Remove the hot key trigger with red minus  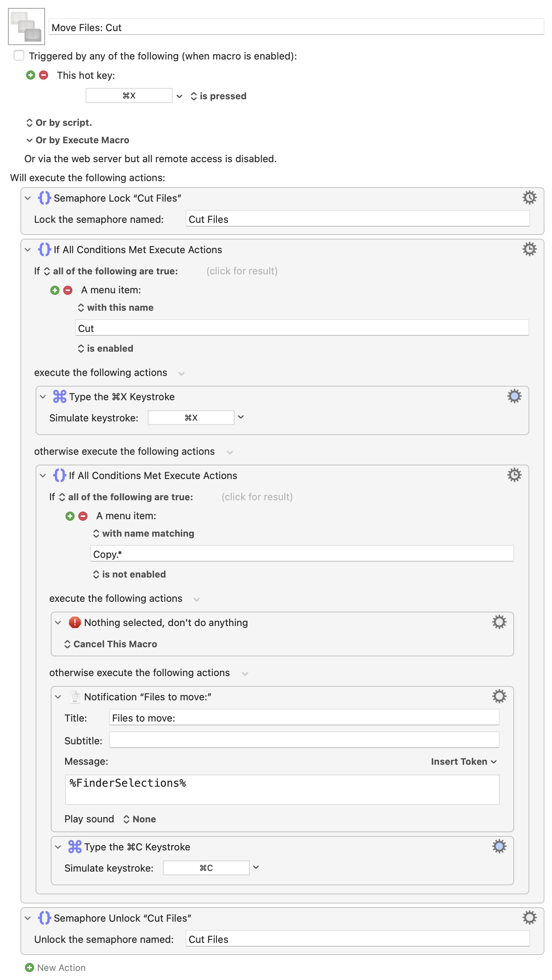[x=44, y=75]
